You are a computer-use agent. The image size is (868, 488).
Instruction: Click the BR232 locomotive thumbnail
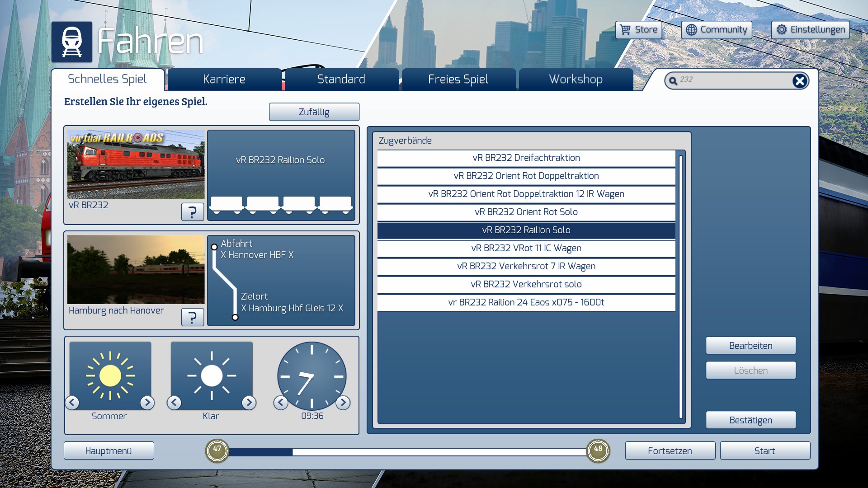[x=136, y=164]
